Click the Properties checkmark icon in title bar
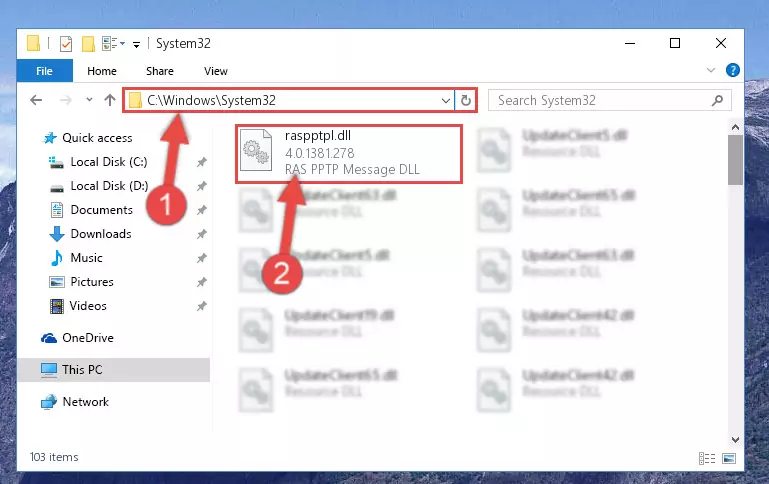This screenshot has height=484, width=769. tap(66, 44)
